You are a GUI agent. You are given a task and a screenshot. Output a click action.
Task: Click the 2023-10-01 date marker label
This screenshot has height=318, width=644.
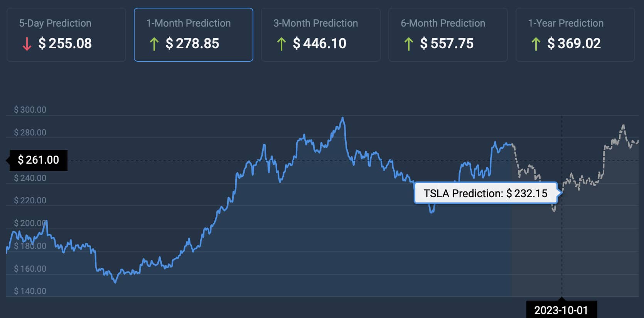[561, 310]
